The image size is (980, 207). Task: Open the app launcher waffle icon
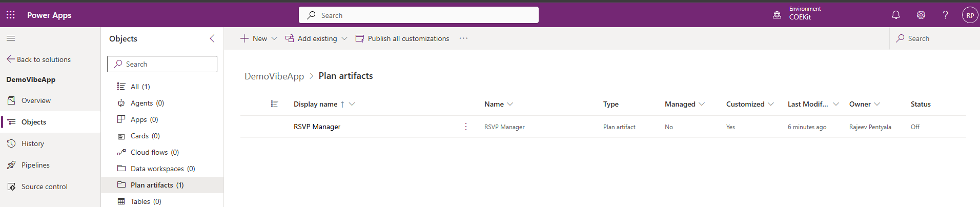[x=10, y=15]
